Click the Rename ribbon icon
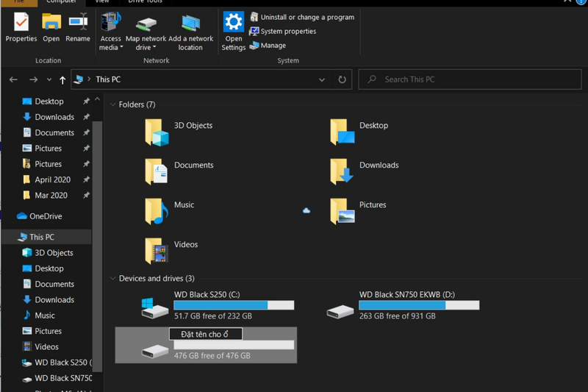The image size is (588, 392). click(x=78, y=27)
